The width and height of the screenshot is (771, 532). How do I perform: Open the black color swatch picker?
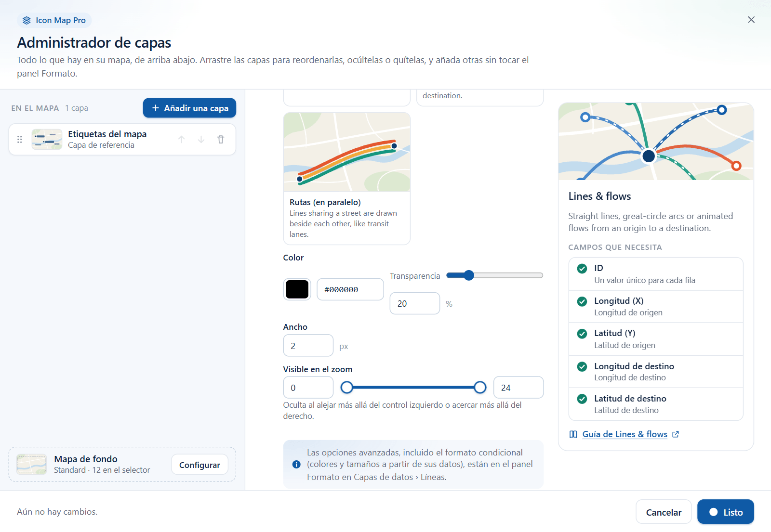coord(297,289)
